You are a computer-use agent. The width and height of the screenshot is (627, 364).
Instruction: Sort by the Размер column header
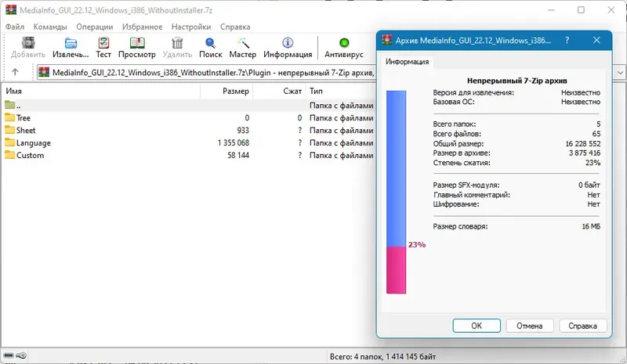[x=227, y=91]
